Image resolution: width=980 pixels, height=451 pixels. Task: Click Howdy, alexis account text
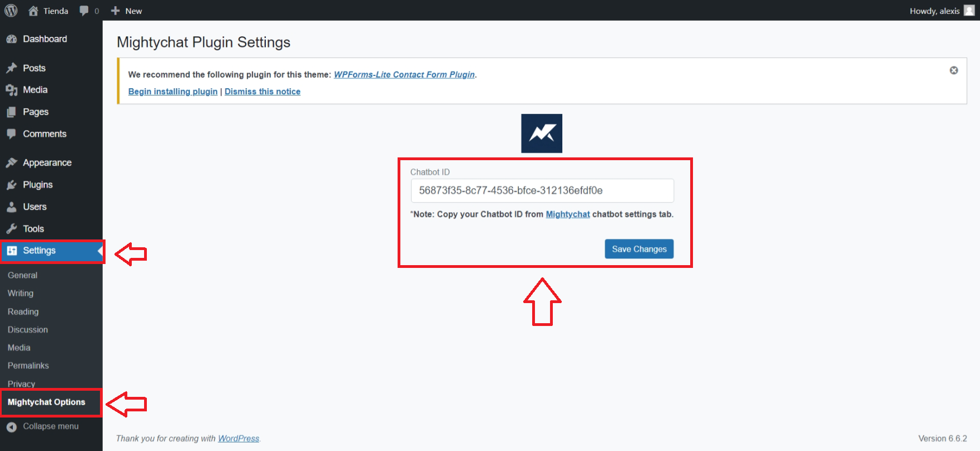[935, 11]
